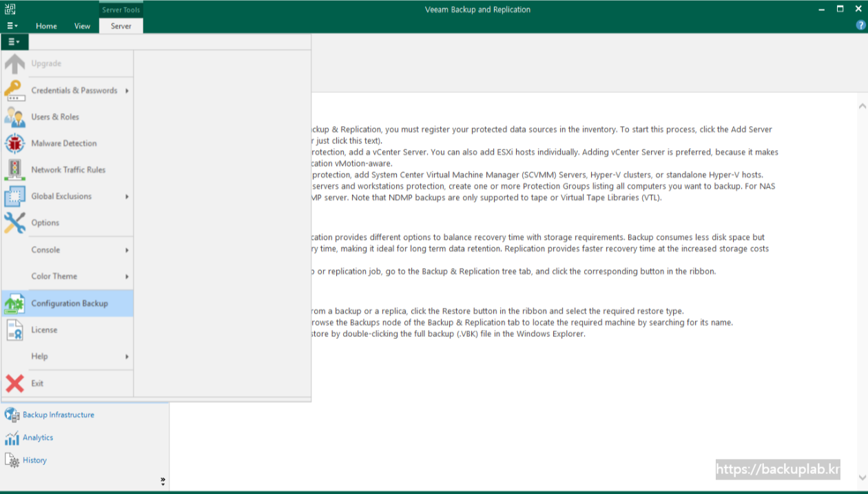Expand the Credentials & Passwords submenu arrow
The height and width of the screenshot is (494, 868).
[127, 90]
